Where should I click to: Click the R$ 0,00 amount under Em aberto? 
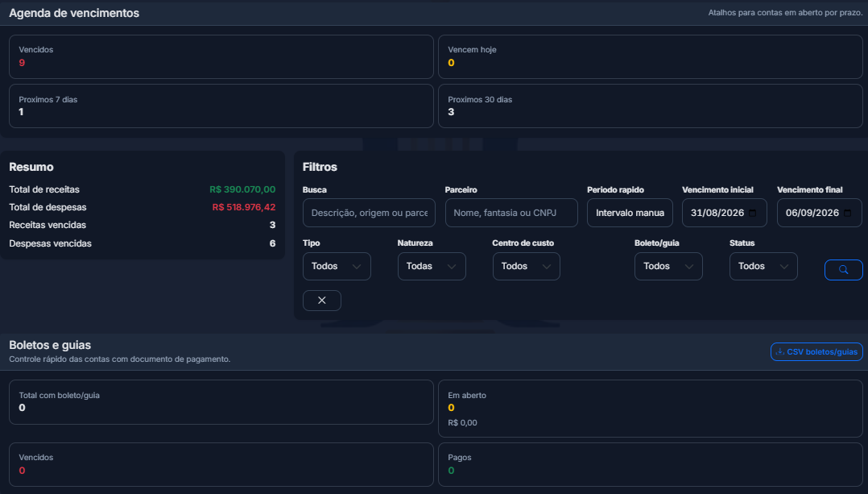pos(462,422)
